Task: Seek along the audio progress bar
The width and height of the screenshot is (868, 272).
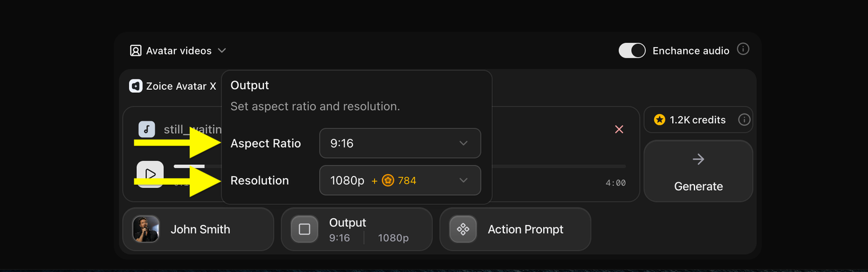Action: click(558, 166)
